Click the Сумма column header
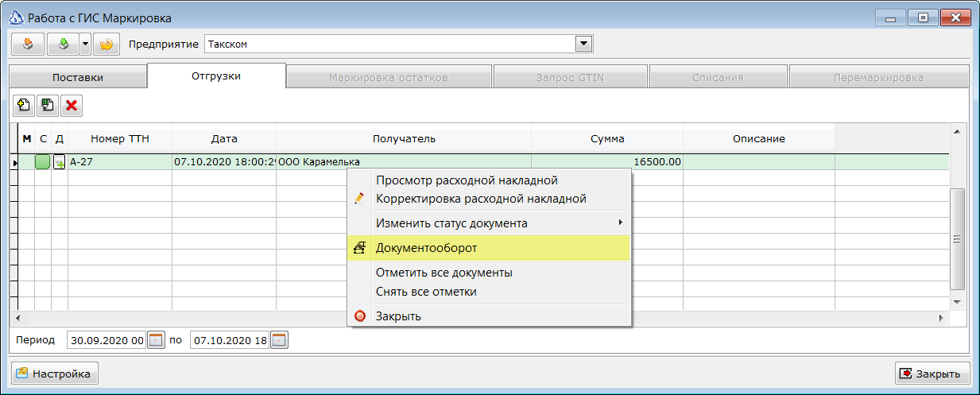980x395 pixels. (607, 138)
